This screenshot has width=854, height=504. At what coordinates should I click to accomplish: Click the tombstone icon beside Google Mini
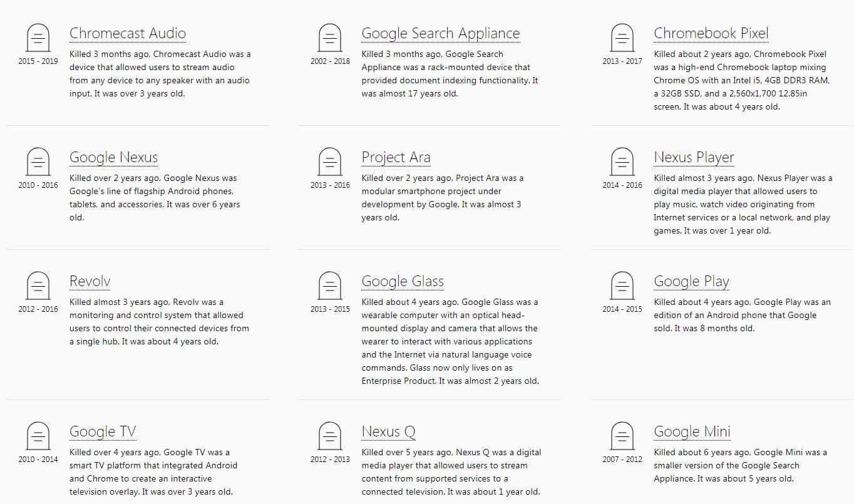coord(622,436)
